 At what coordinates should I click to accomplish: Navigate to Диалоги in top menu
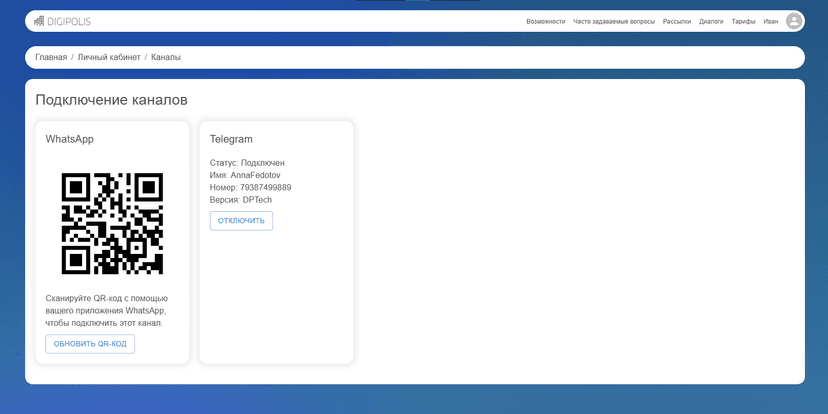click(711, 21)
